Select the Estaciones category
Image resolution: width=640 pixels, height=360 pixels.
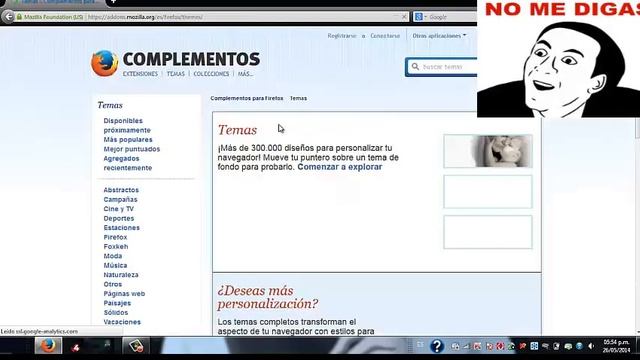coord(121,228)
